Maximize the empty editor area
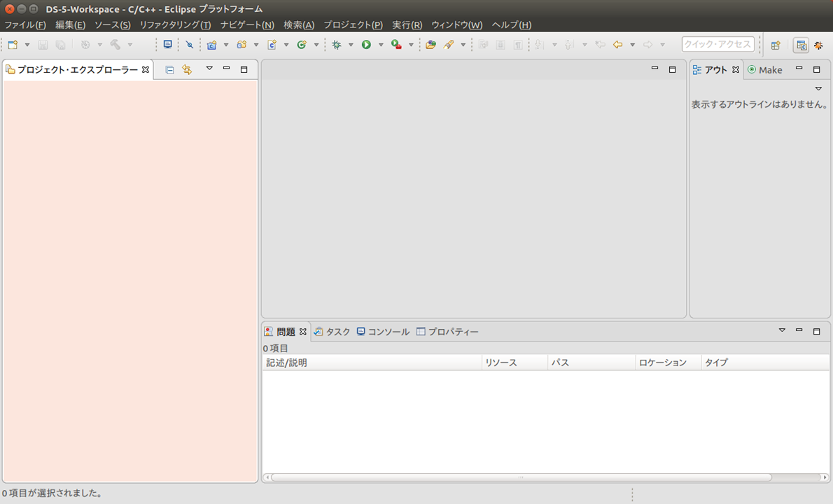The height and width of the screenshot is (504, 833). click(673, 69)
